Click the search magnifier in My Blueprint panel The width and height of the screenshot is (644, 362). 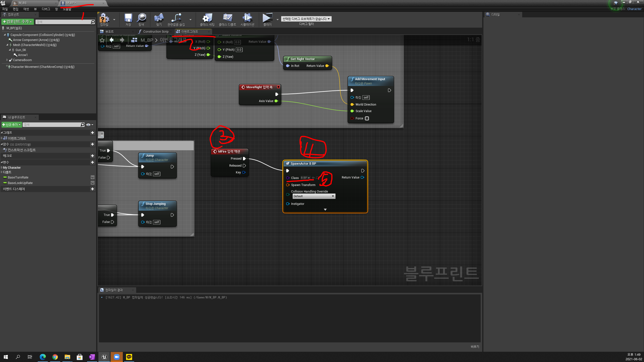pos(82,125)
